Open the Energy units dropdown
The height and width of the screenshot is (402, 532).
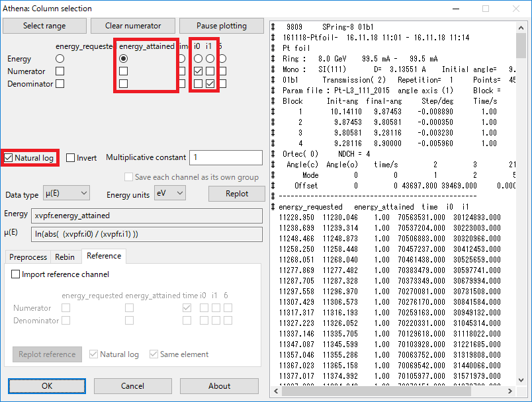pos(170,193)
